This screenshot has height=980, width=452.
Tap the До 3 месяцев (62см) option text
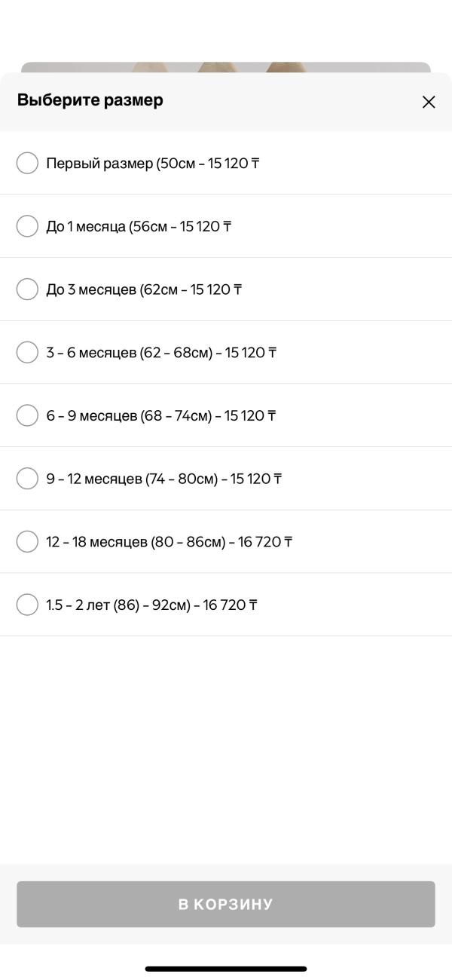tap(144, 289)
